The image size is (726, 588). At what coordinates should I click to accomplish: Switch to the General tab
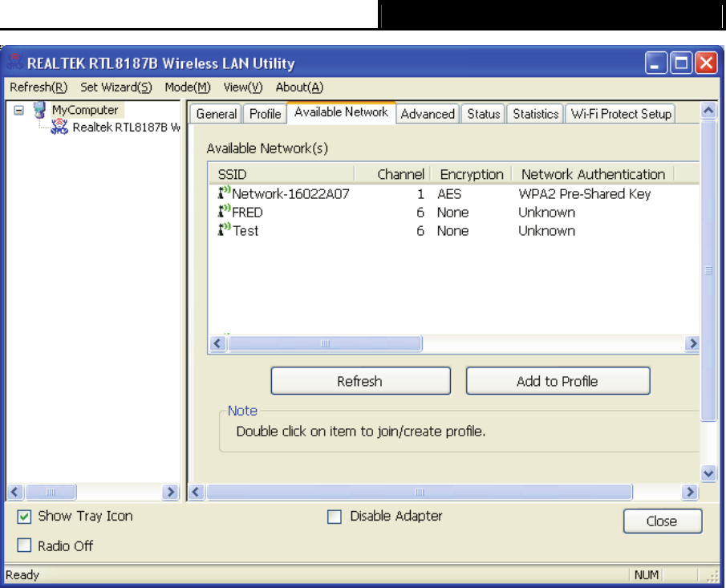[217, 114]
